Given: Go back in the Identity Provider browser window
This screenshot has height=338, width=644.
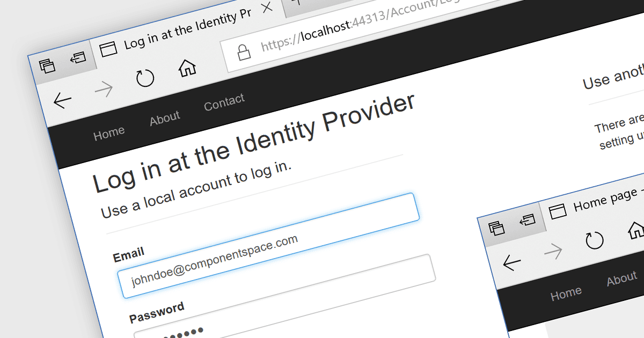Looking at the screenshot, I should tap(63, 100).
